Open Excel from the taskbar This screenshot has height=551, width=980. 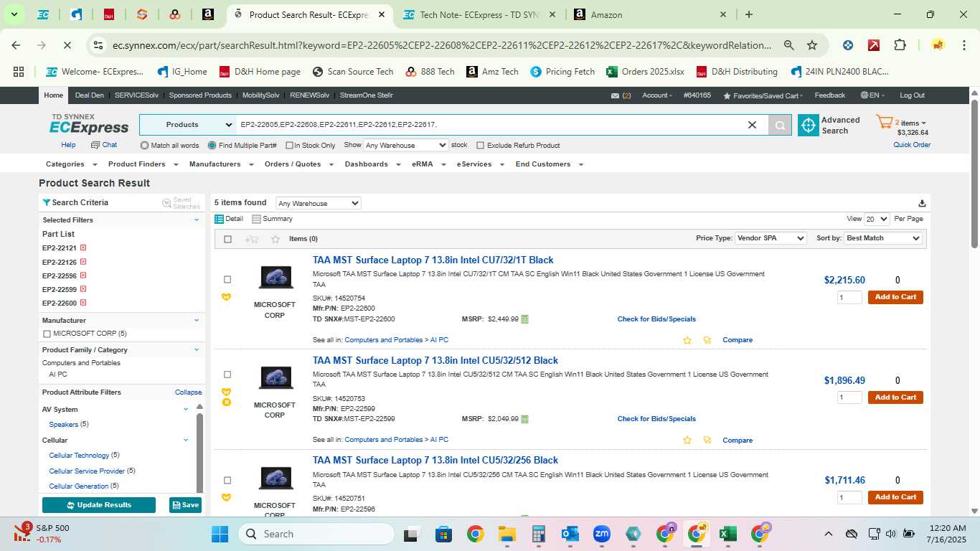tap(727, 534)
